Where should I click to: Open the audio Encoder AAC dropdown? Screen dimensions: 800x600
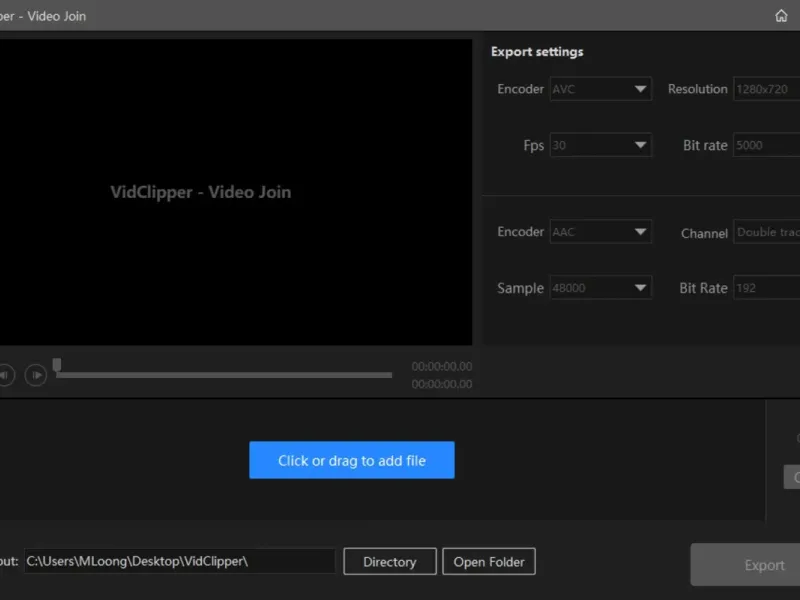pyautogui.click(x=601, y=232)
